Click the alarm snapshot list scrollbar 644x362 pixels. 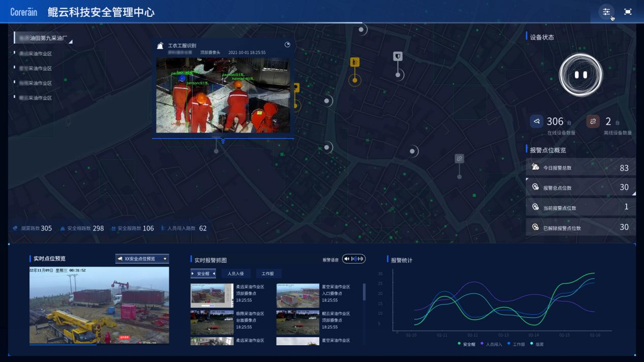364,292
